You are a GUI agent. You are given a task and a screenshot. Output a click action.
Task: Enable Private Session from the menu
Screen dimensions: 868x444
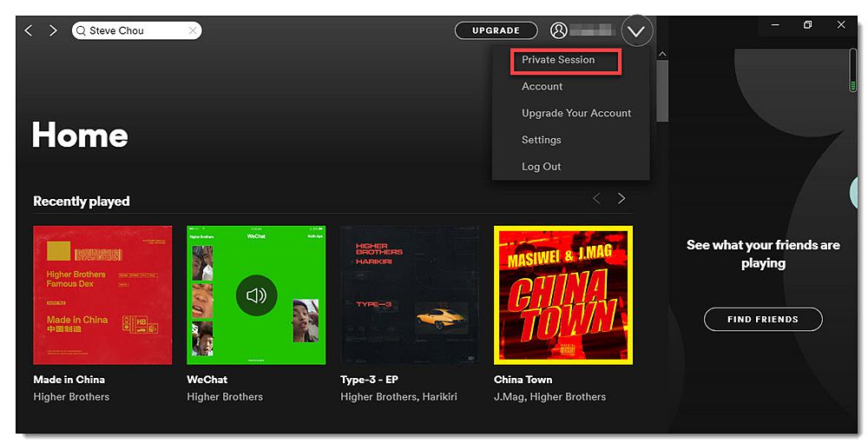coord(558,60)
